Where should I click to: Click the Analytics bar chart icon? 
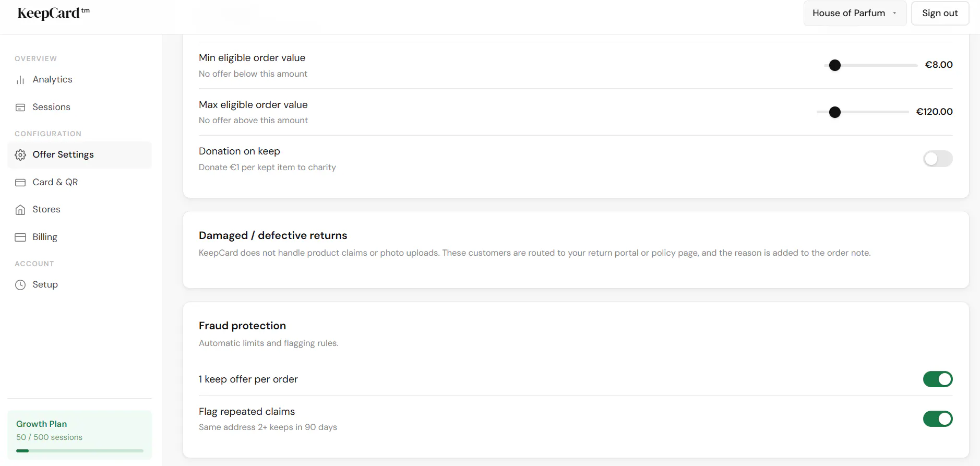tap(20, 80)
